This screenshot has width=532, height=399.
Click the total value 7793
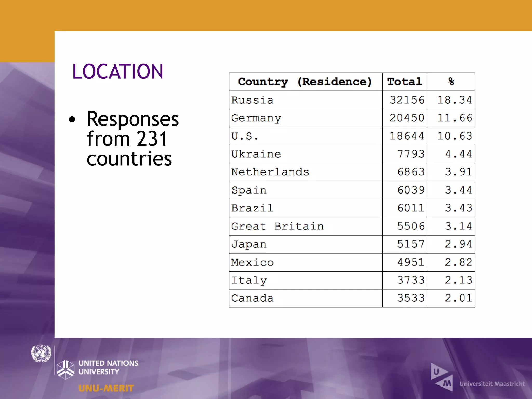411,154
